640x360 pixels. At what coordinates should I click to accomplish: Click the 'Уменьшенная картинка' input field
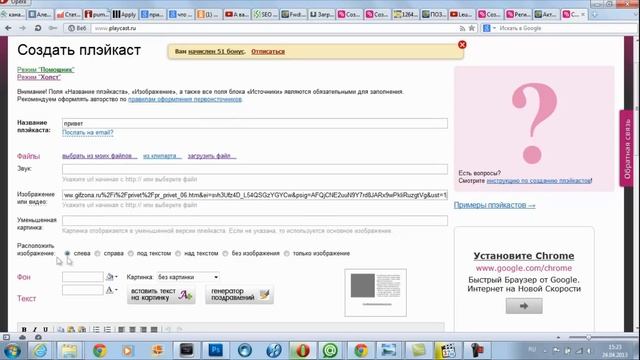tap(255, 221)
